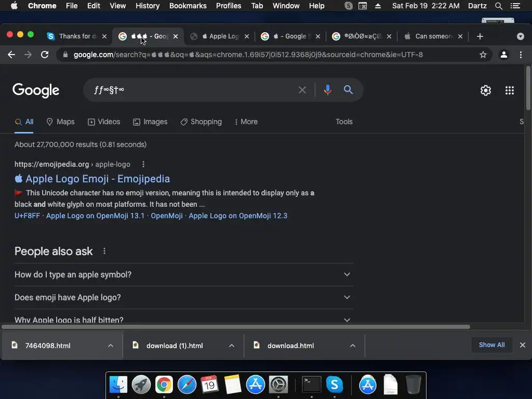Open 'Apple Logo on OpenMoji 13.1' link
532x399 pixels.
pos(95,216)
